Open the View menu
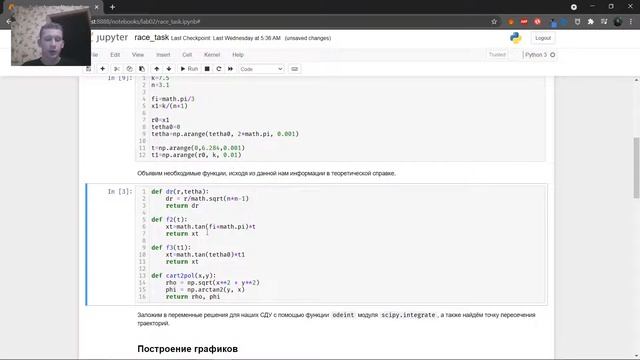640x360 pixels. point(138,55)
